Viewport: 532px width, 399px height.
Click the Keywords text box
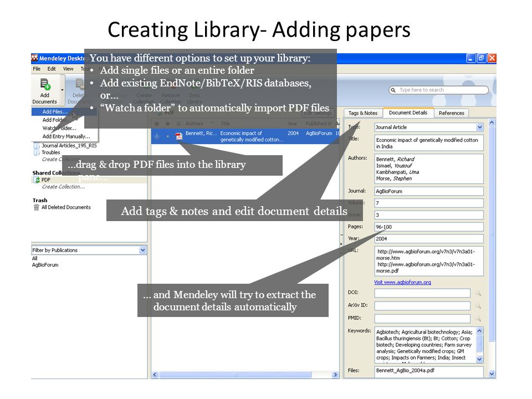point(425,345)
